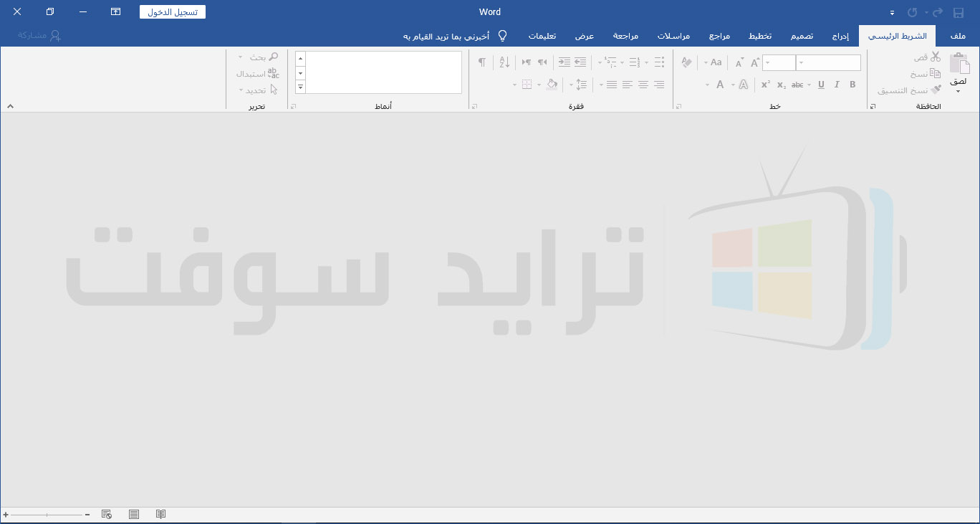Click the Save icon in title bar

(x=959, y=12)
